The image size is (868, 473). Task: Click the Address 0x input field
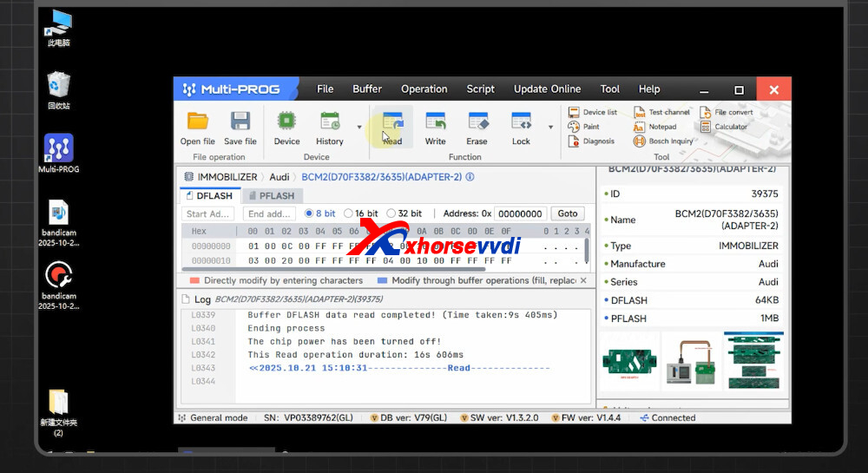click(x=520, y=214)
